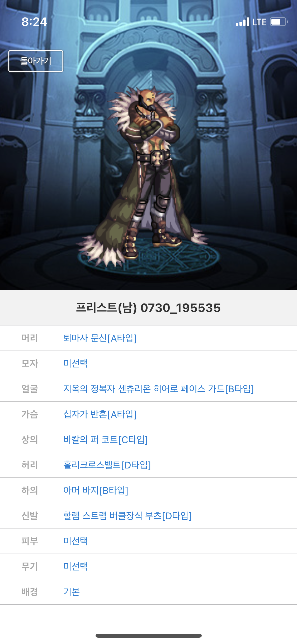
Task: Select the 미선택 entry in 무기 row
Action: (x=76, y=567)
